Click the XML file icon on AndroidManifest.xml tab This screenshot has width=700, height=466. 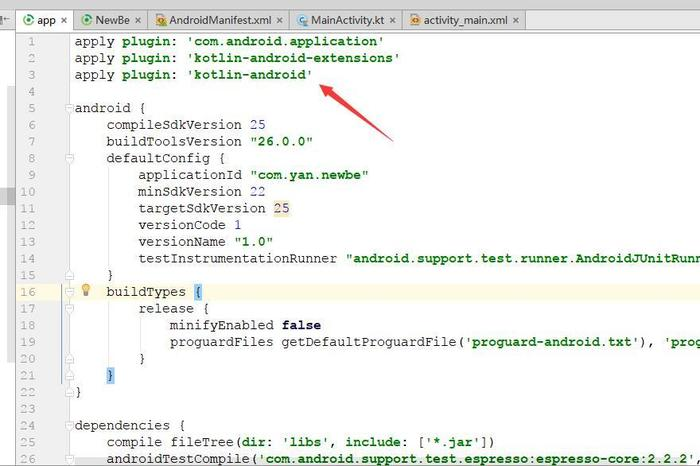click(161, 20)
